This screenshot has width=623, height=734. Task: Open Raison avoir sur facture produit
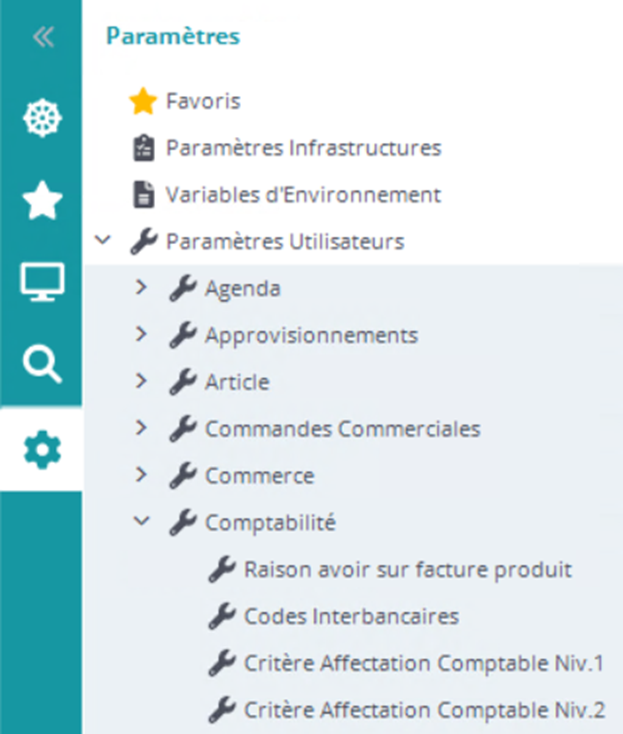click(x=408, y=569)
